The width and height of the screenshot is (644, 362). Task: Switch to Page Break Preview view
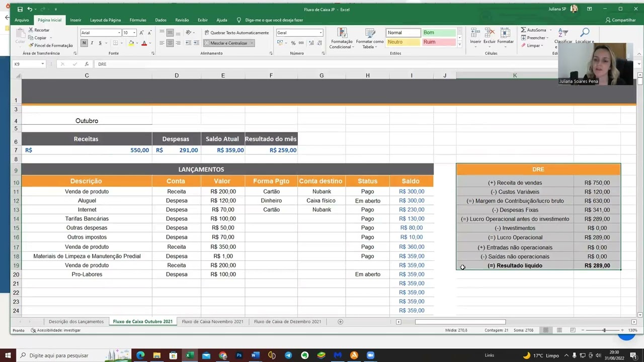tap(573, 330)
